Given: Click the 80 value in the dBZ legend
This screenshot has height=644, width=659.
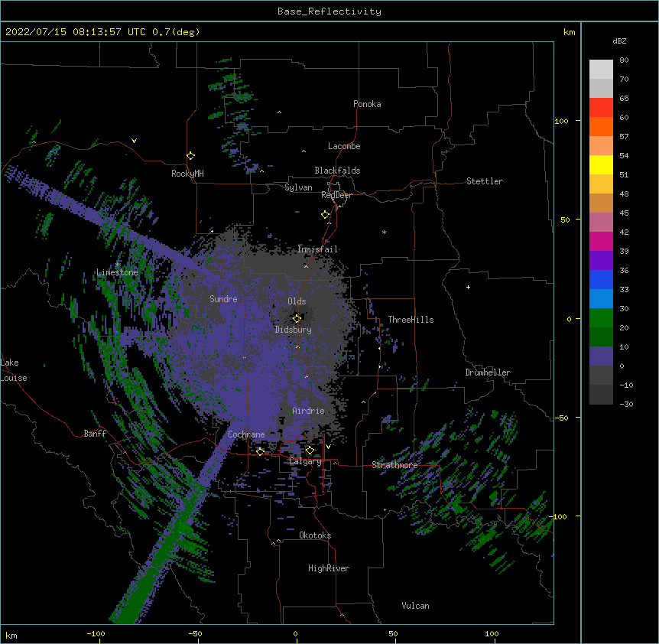Looking at the screenshot, I should coord(624,60).
